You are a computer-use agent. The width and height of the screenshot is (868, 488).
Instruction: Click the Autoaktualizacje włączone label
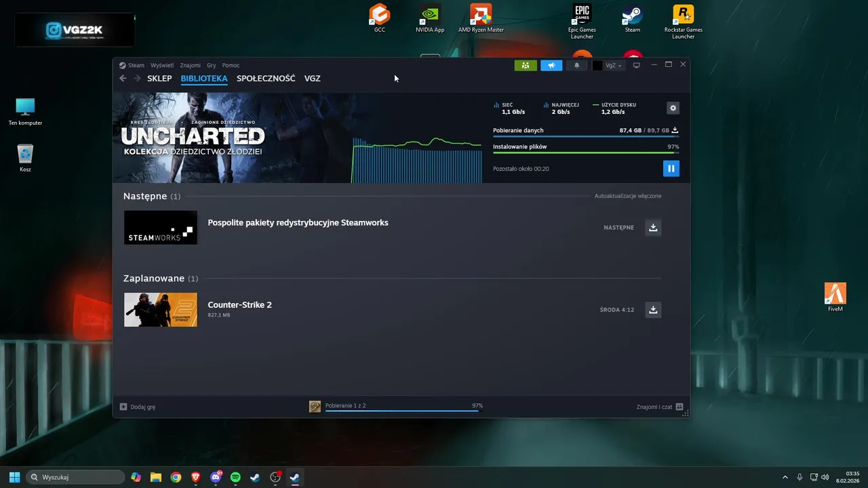point(628,196)
